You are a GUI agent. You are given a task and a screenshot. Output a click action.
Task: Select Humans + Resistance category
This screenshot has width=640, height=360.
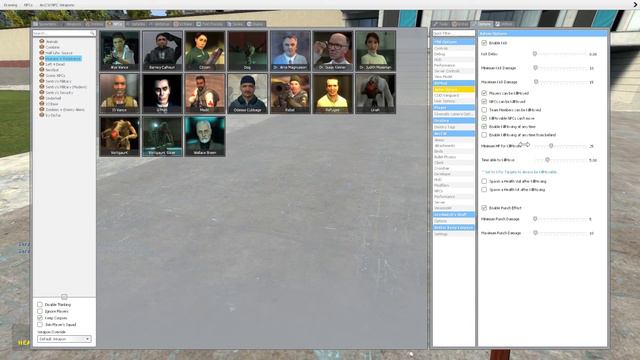pyautogui.click(x=63, y=59)
